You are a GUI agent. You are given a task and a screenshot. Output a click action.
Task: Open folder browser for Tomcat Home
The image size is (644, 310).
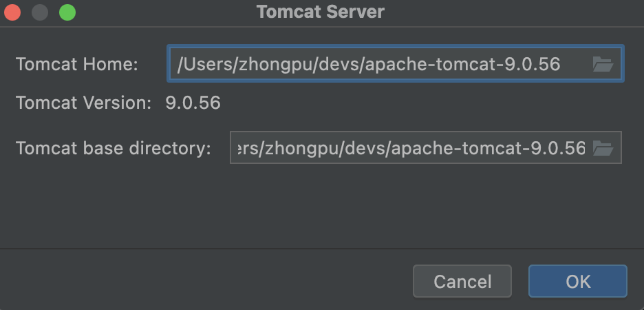(x=602, y=65)
